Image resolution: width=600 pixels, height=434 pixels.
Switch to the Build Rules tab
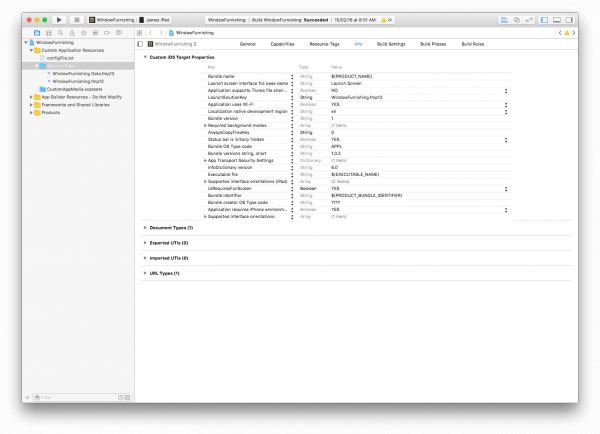(473, 44)
